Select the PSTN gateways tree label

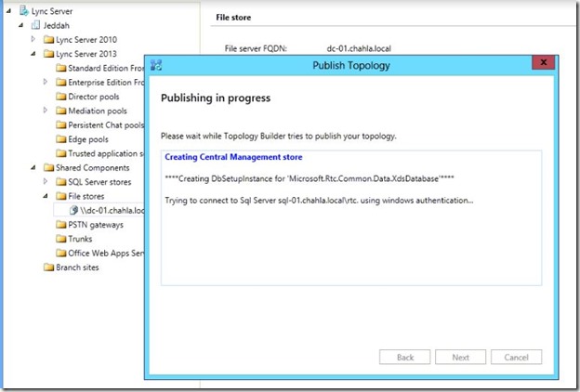(x=96, y=225)
